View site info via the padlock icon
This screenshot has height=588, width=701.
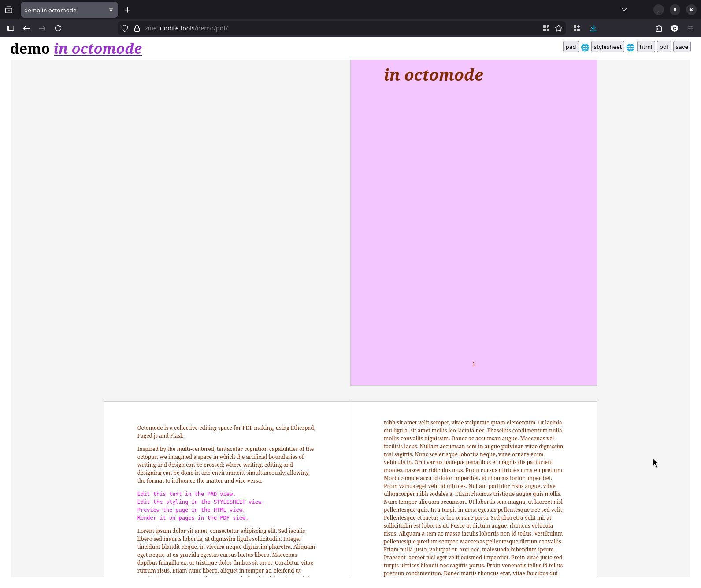[137, 28]
